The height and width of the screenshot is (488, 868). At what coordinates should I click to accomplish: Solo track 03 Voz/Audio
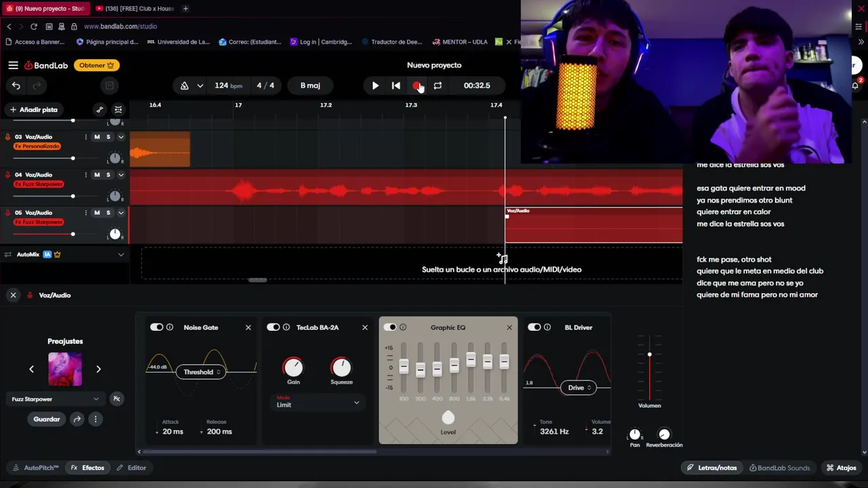click(x=108, y=137)
